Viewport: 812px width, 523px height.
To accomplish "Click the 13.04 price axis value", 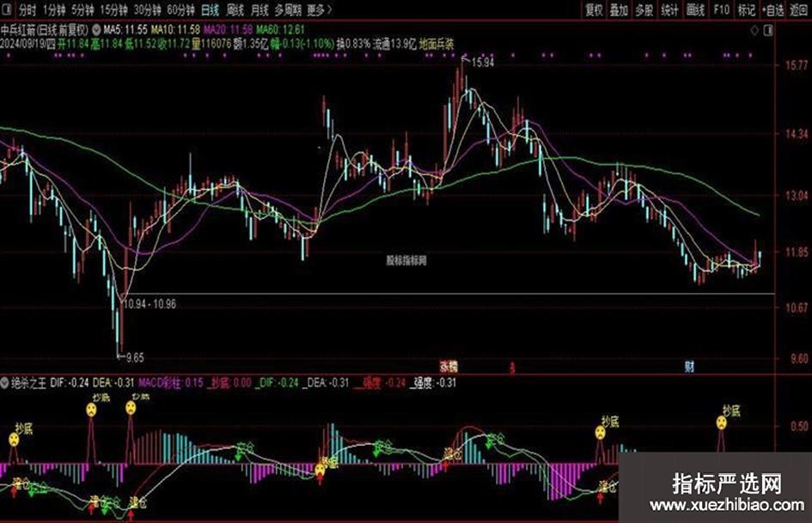I will pyautogui.click(x=797, y=196).
